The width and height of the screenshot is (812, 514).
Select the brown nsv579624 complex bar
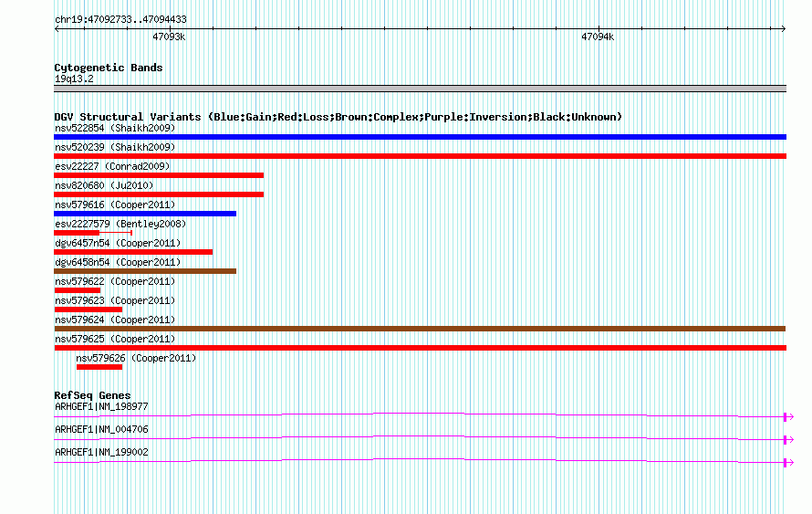(420, 329)
